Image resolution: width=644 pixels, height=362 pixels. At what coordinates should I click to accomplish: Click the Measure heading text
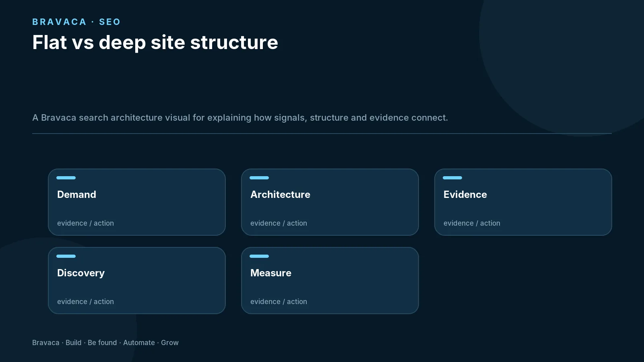(x=271, y=273)
